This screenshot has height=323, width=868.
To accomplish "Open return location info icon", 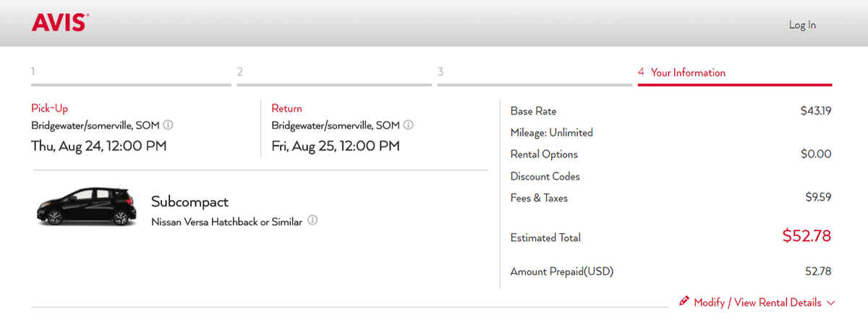I will click(409, 125).
